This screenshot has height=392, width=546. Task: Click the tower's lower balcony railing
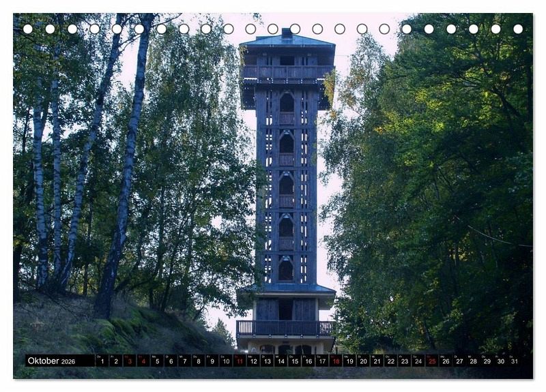tap(286, 328)
